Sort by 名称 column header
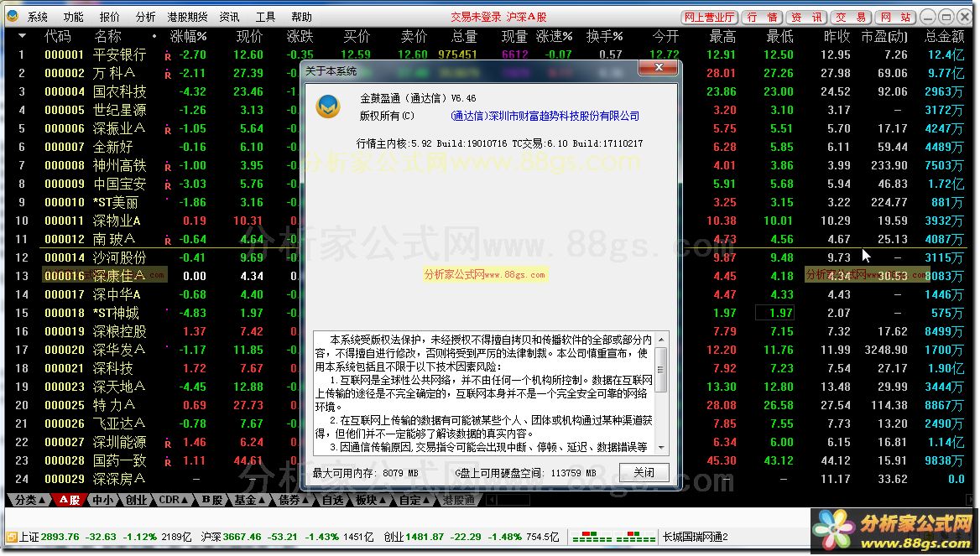Image resolution: width=980 pixels, height=556 pixels. (107, 36)
